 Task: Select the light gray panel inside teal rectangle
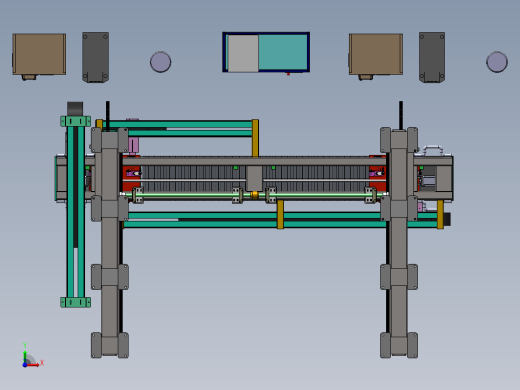pos(243,53)
